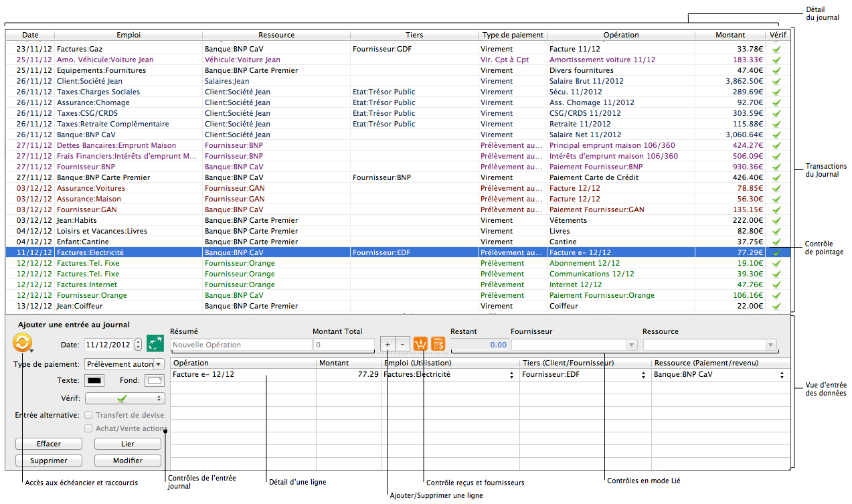Viewport: 852px width, 504px height.
Task: Sort journal by Opération column header
Action: (621, 35)
